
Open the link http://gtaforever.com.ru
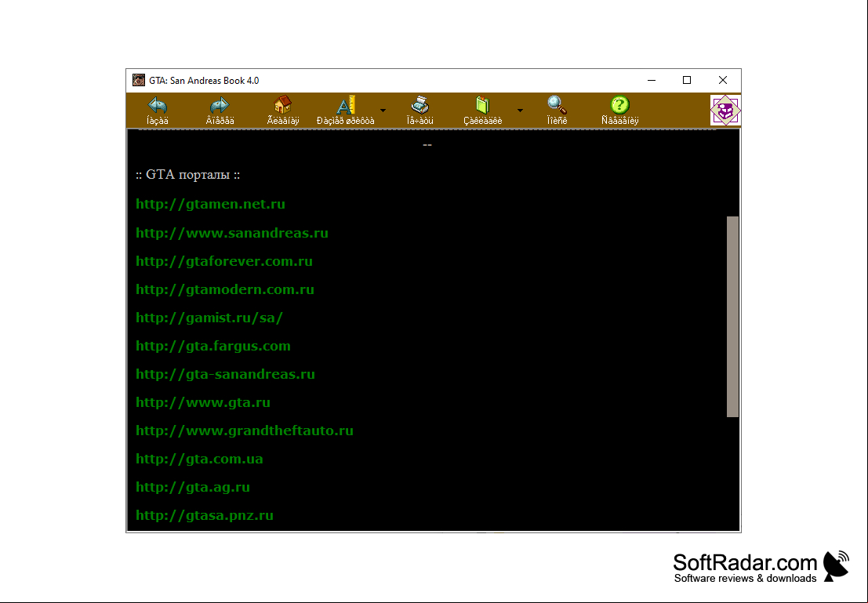click(224, 261)
